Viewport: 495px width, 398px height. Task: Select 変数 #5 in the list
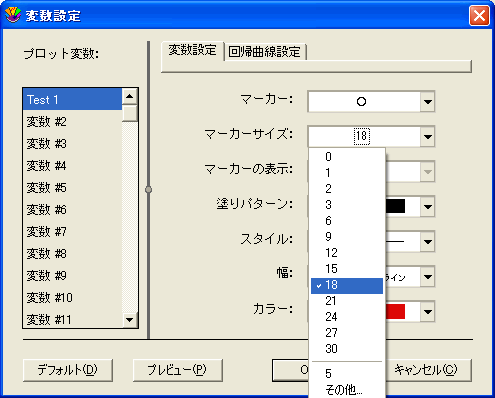tap(72, 188)
